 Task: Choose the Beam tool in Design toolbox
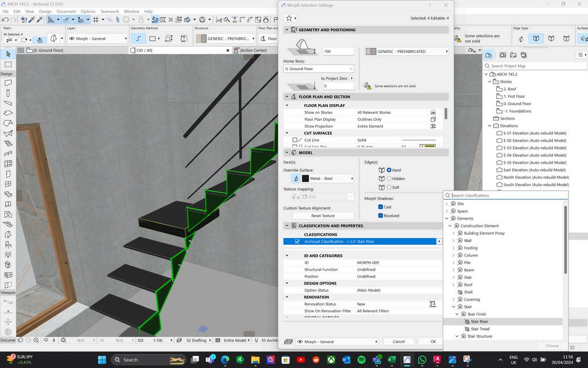click(x=8, y=103)
